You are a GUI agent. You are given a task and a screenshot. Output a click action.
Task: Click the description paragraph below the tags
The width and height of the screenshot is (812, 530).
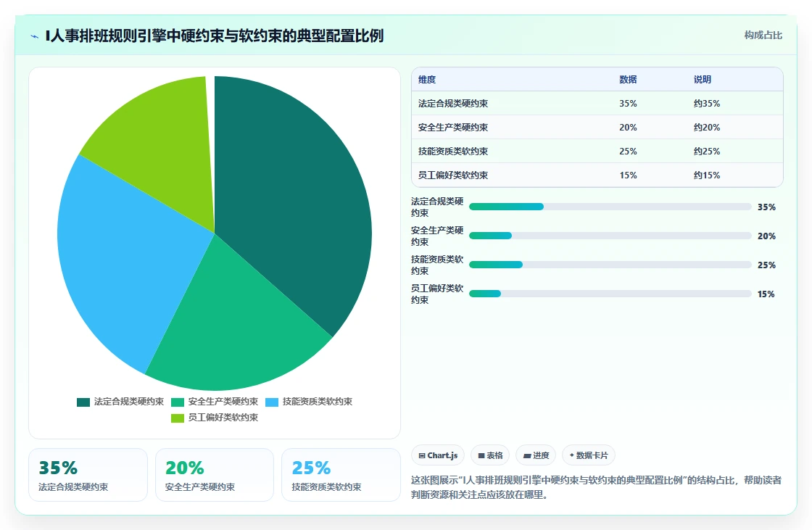click(596, 487)
